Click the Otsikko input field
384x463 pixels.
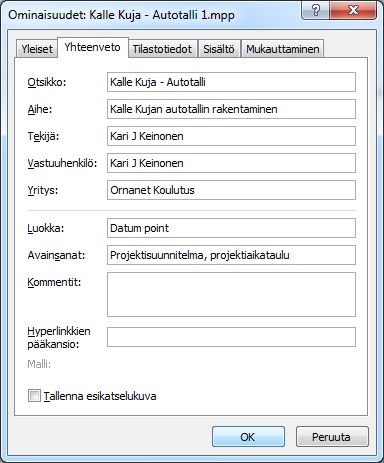231,82
